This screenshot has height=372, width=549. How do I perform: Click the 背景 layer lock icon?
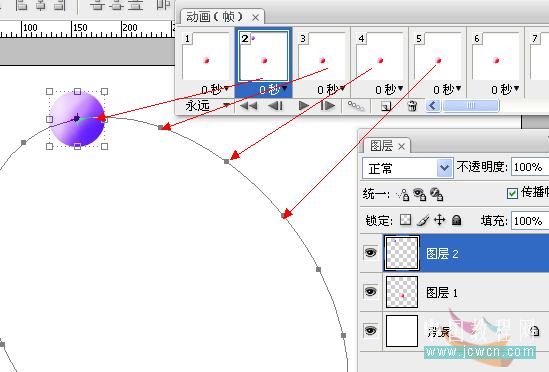pyautogui.click(x=534, y=330)
